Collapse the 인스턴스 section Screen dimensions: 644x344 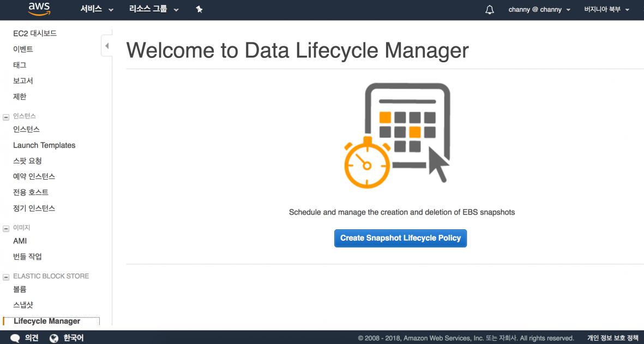tap(6, 116)
